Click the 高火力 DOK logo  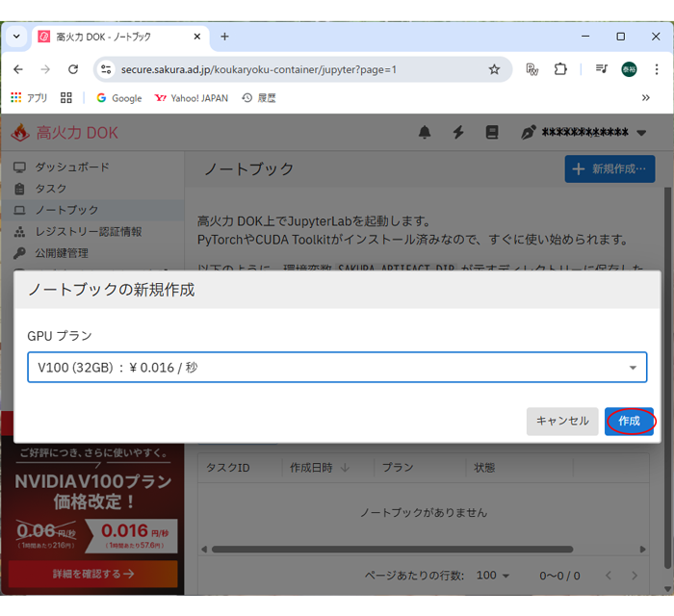[65, 132]
